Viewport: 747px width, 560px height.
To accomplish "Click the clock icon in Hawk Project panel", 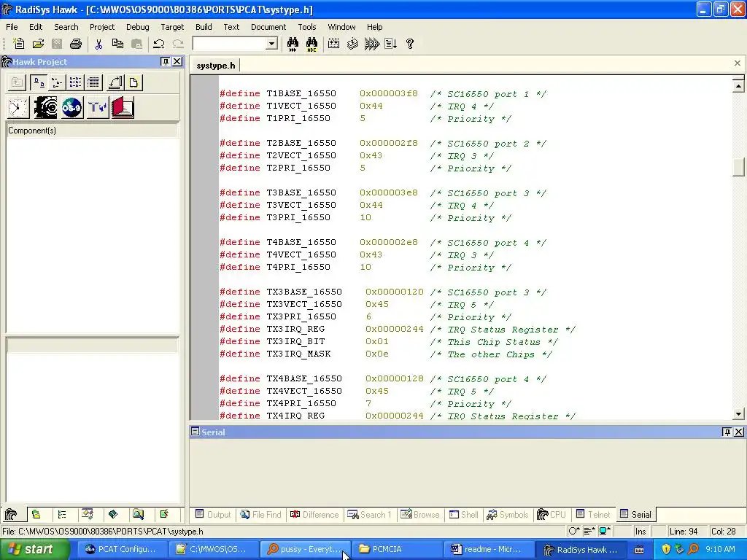I will 18,107.
